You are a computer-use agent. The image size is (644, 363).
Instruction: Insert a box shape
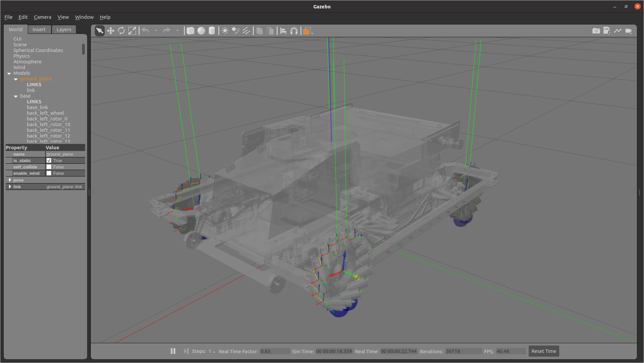pyautogui.click(x=190, y=31)
